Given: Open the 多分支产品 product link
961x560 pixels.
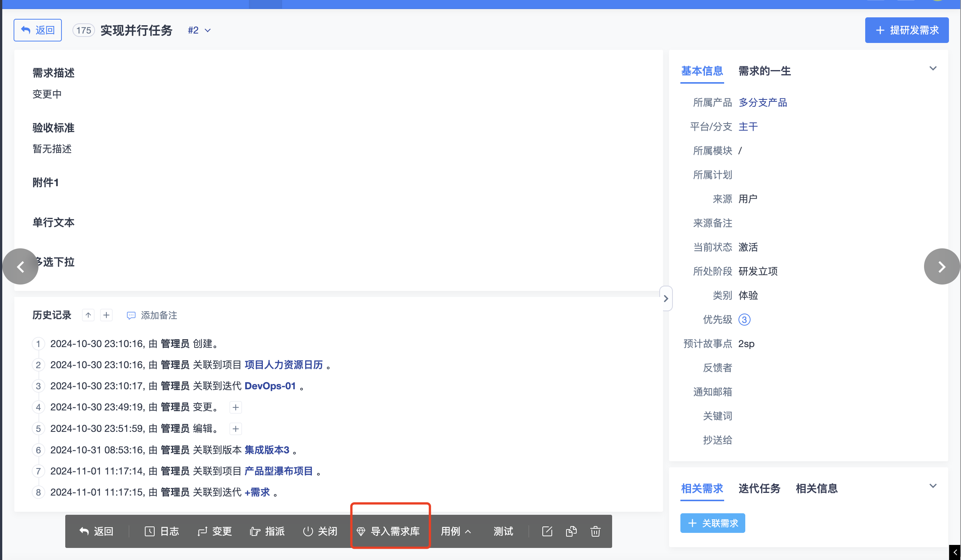Looking at the screenshot, I should [763, 103].
